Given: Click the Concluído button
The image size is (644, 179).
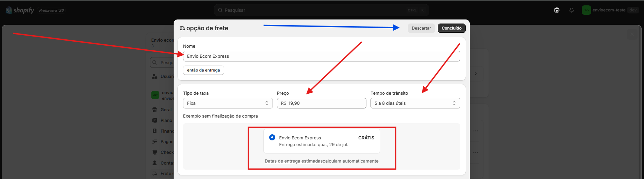Looking at the screenshot, I should tap(452, 28).
